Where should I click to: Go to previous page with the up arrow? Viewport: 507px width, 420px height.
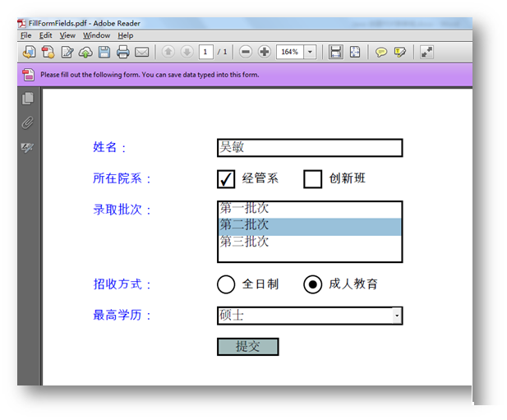point(168,52)
